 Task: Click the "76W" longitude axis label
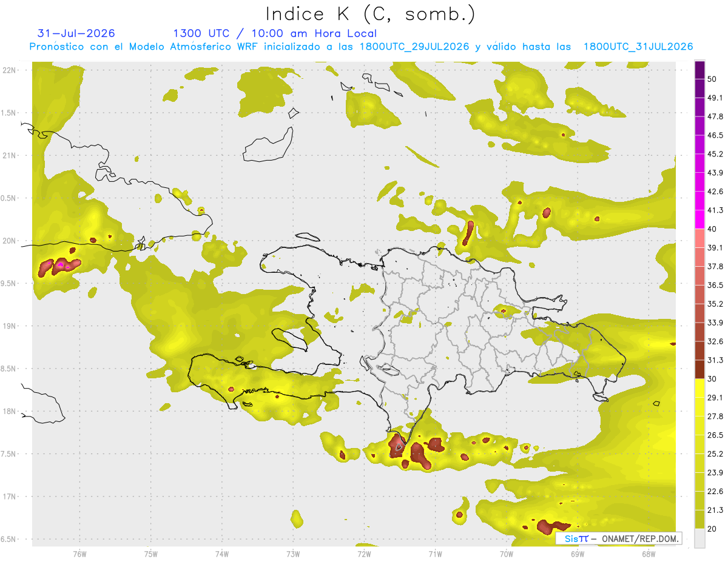point(79,554)
